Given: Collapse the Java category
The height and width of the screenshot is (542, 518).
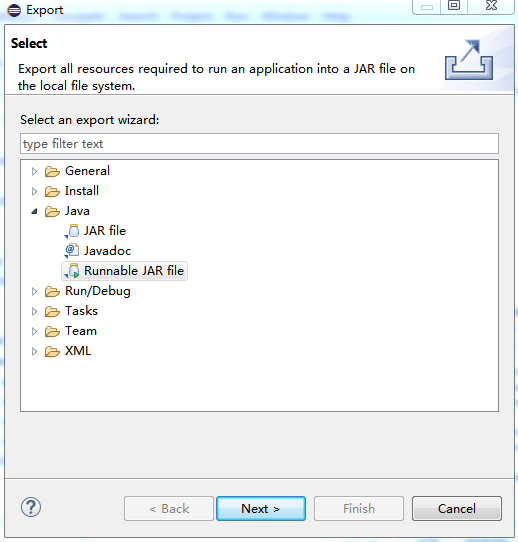Looking at the screenshot, I should (34, 211).
